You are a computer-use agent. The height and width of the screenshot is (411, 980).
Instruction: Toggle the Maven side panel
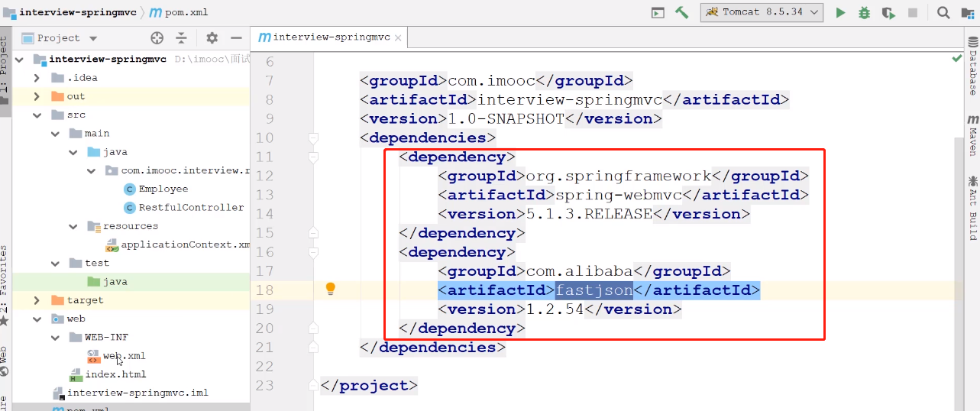click(972, 135)
